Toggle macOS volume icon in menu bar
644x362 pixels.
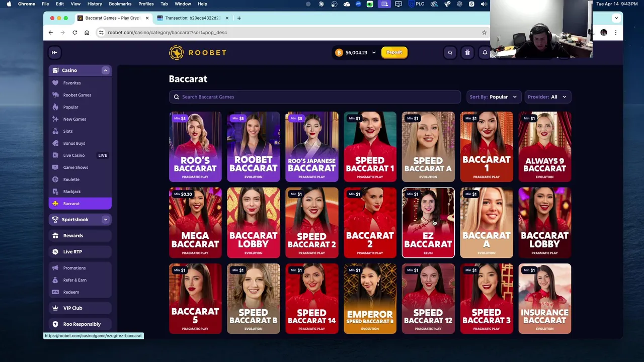click(484, 4)
